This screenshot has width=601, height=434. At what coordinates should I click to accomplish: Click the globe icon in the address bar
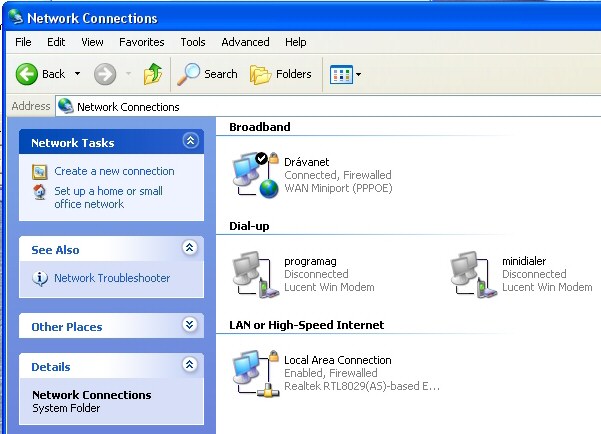66,106
